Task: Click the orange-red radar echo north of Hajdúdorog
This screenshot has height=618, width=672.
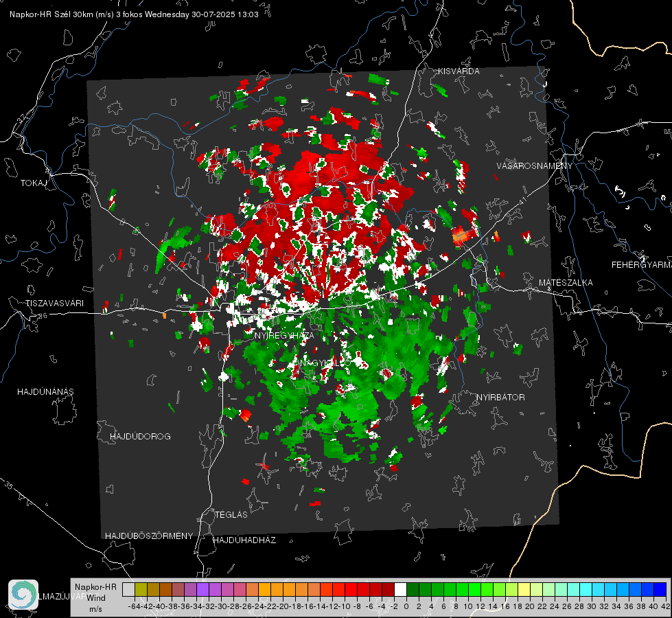Action: pos(245,415)
